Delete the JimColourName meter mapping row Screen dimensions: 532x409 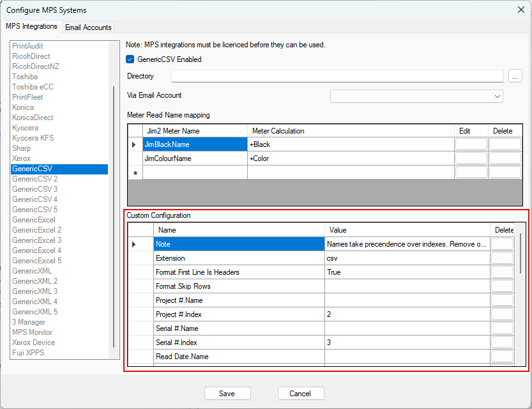click(x=505, y=158)
